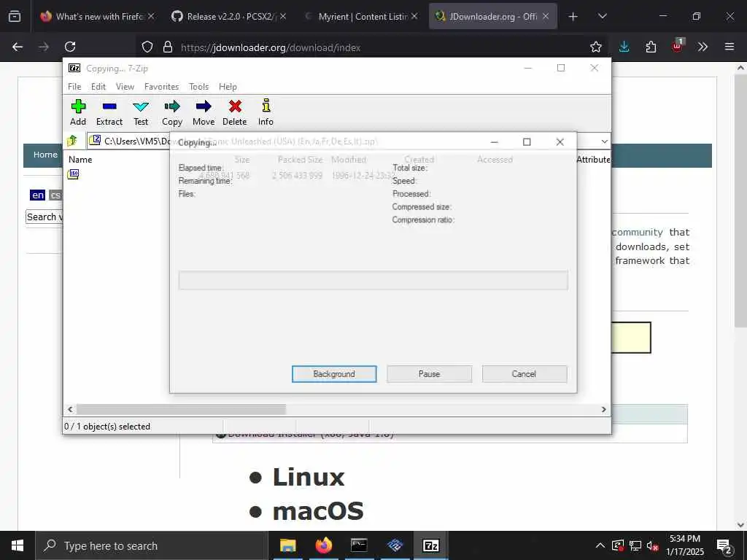Viewport: 747px width, 560px height.
Task: Show the tracking protection shield panel
Action: [x=147, y=47]
